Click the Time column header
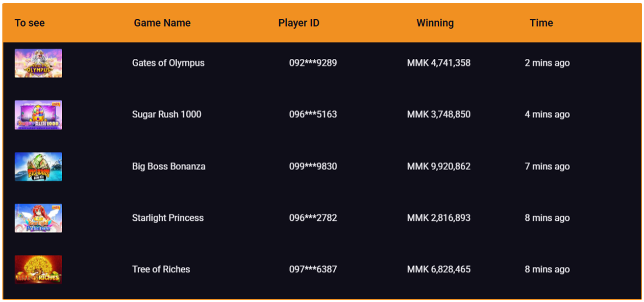Image resolution: width=644 pixels, height=302 pixels. pyautogui.click(x=541, y=23)
